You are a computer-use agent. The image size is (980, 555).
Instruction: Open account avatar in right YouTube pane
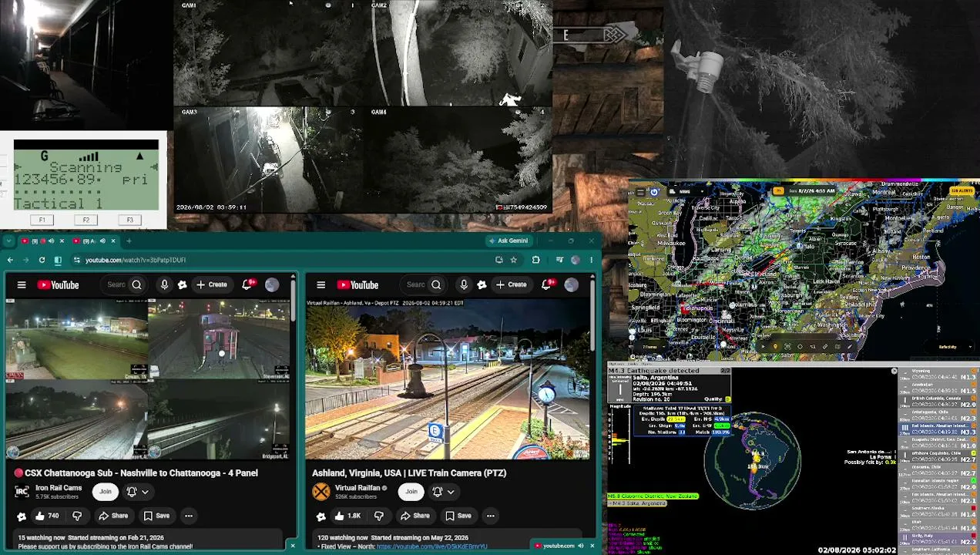click(572, 285)
